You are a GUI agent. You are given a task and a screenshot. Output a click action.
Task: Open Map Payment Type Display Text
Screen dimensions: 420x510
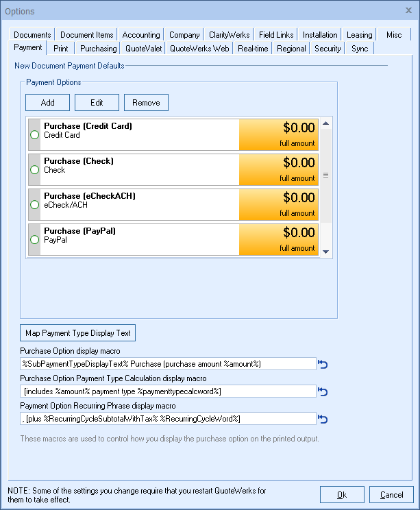point(77,333)
